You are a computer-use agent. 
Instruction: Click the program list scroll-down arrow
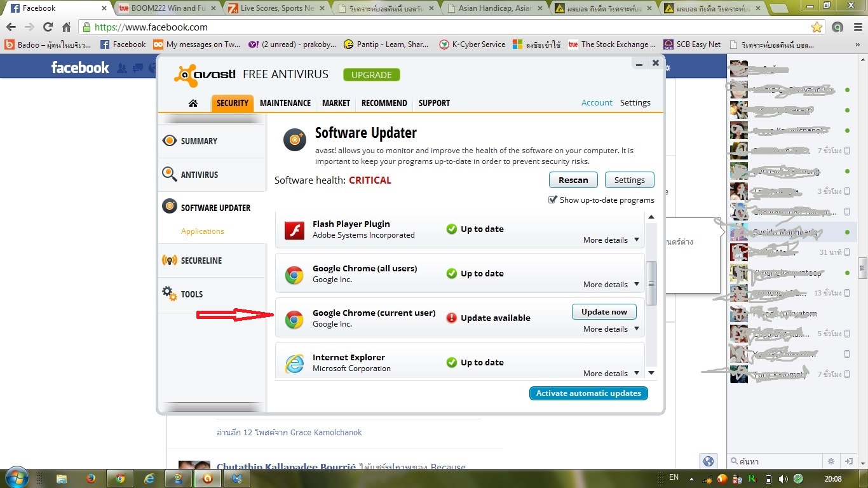click(x=651, y=373)
